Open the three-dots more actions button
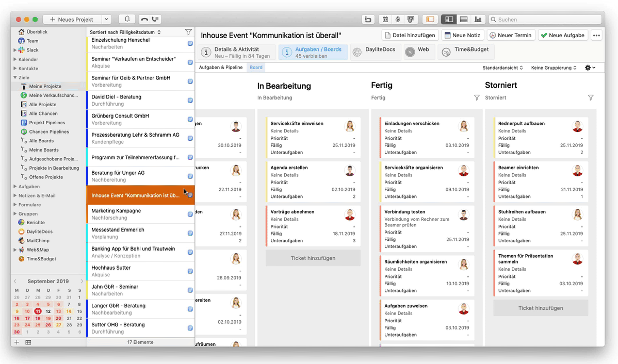Screen dimensions: 618x364 click(x=596, y=35)
